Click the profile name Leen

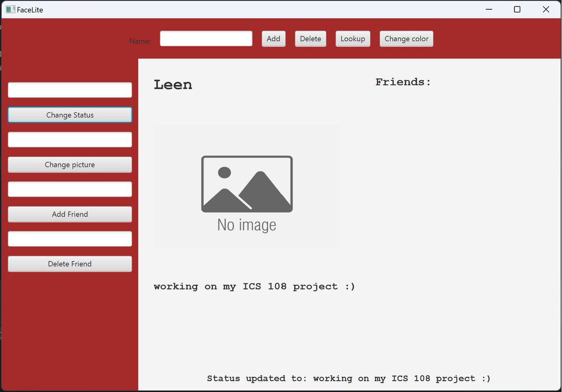[173, 85]
